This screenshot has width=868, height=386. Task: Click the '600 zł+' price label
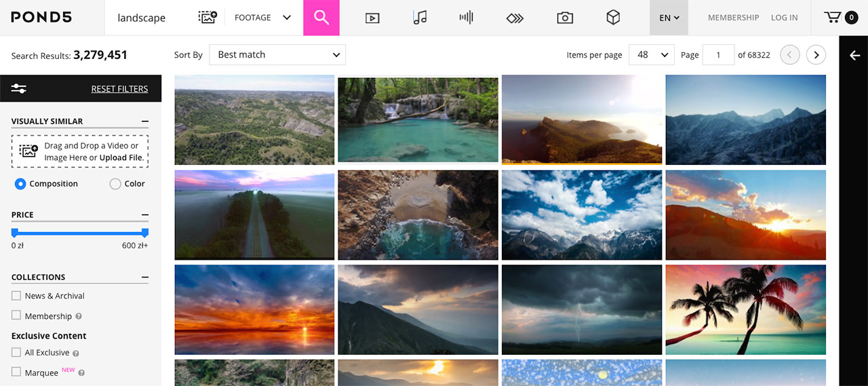click(x=135, y=246)
